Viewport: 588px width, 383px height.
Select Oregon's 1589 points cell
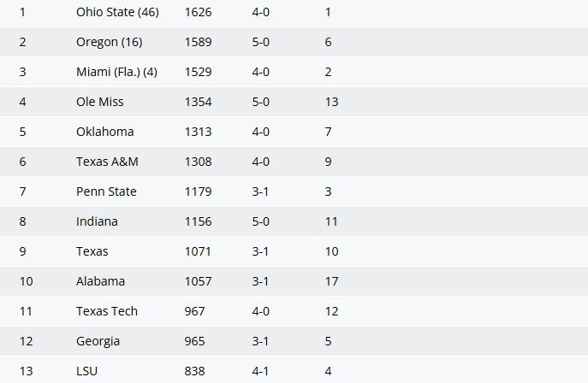(198, 42)
